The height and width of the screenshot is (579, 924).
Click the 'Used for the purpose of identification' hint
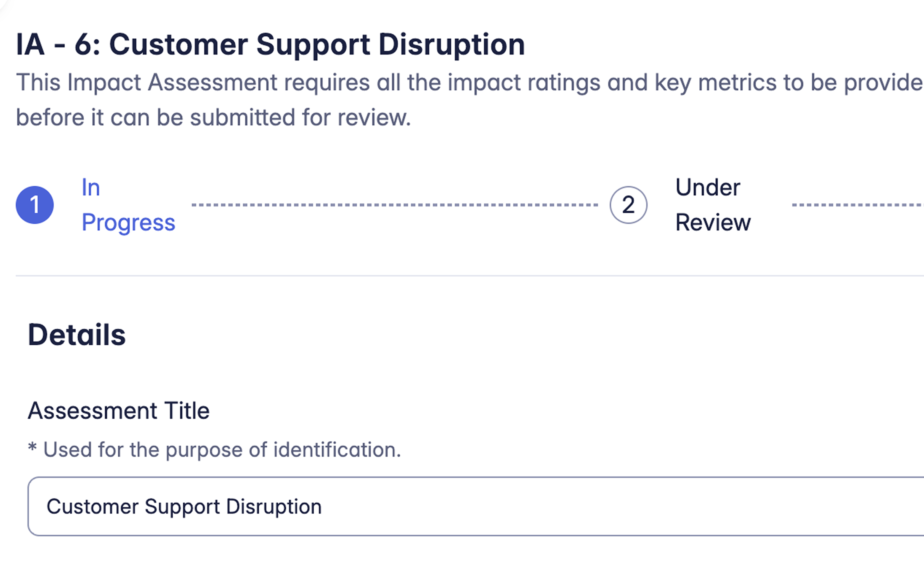pyautogui.click(x=222, y=450)
